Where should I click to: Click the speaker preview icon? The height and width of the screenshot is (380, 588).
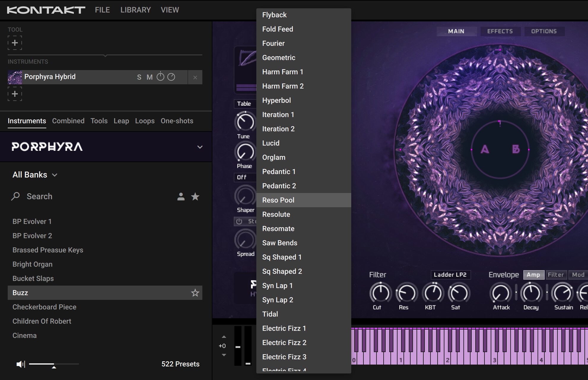20,364
